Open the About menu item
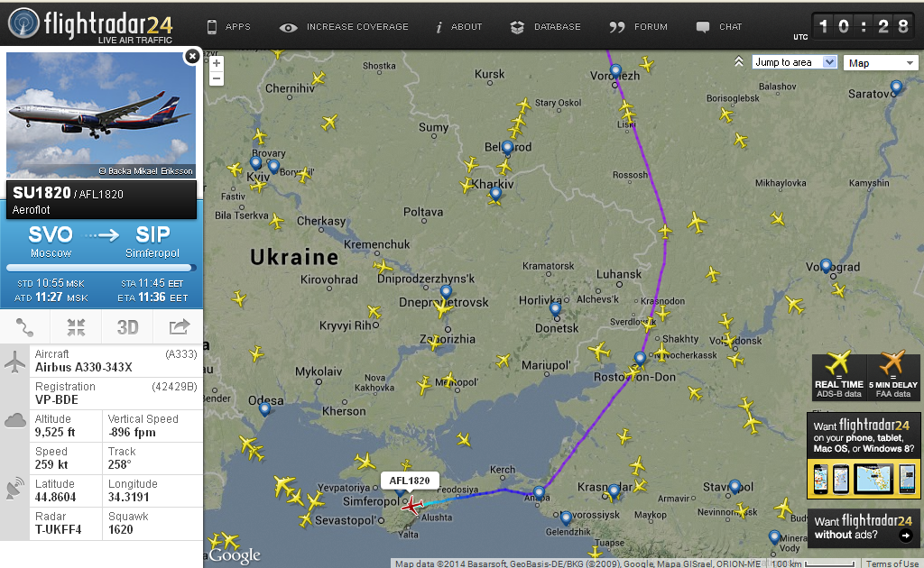Viewport: 924px width, 568px height. (458, 27)
